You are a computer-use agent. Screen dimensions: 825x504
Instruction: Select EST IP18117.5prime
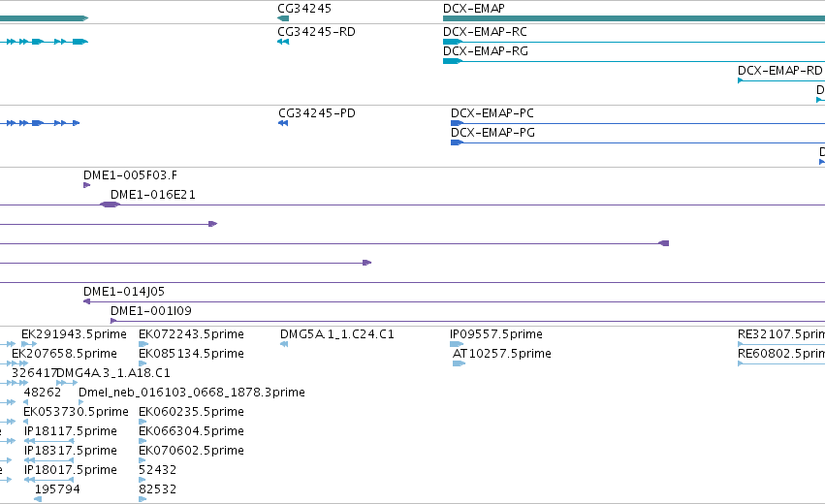[x=71, y=431]
